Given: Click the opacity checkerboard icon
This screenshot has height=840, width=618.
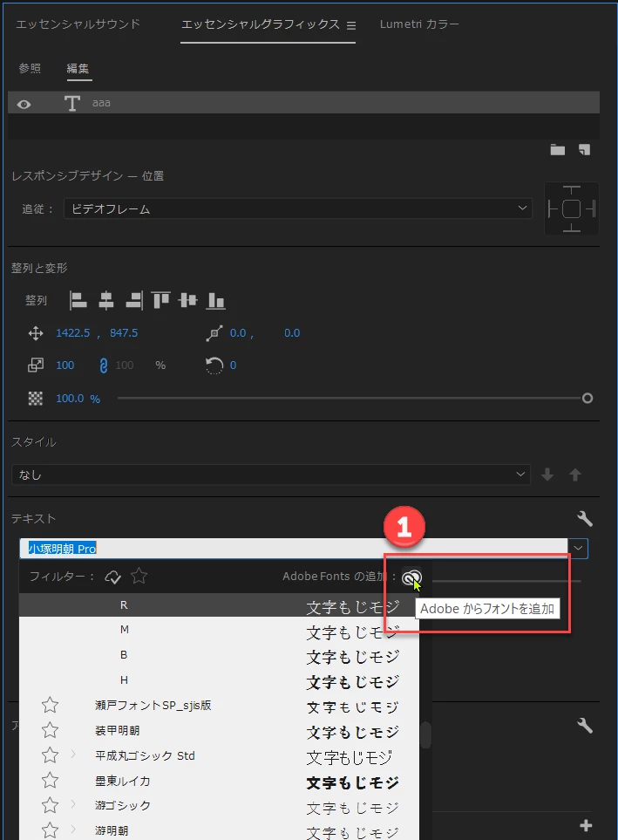Looking at the screenshot, I should [36, 398].
